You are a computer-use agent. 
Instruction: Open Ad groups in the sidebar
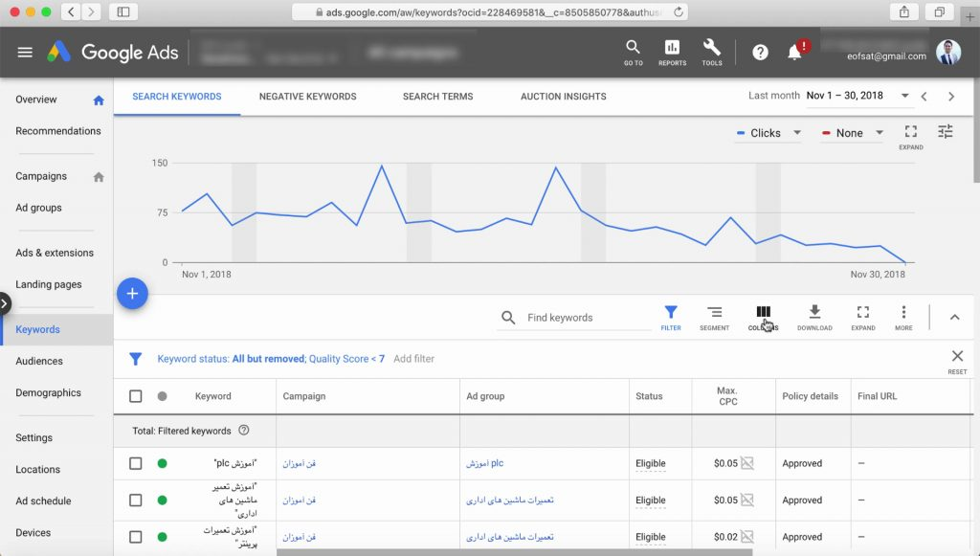pos(38,208)
